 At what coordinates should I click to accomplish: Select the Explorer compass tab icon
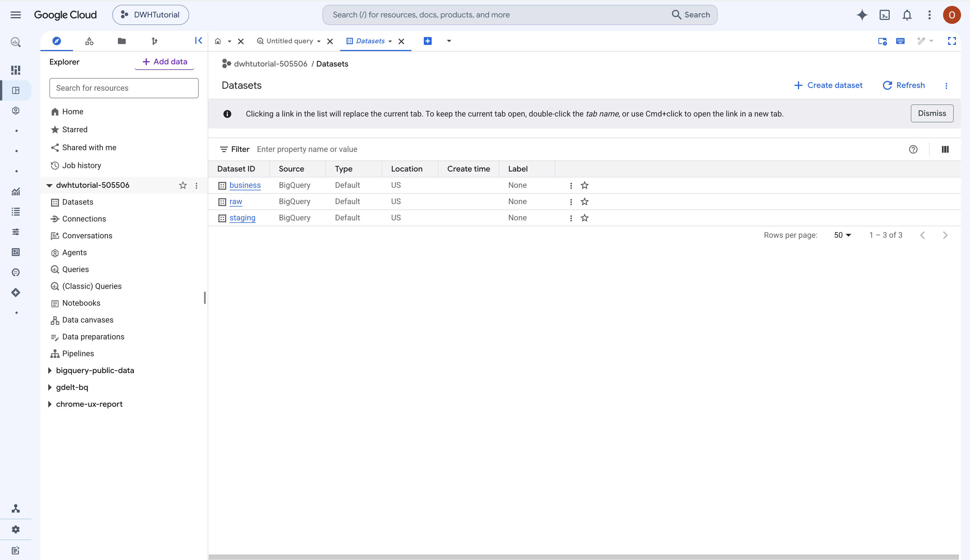56,41
